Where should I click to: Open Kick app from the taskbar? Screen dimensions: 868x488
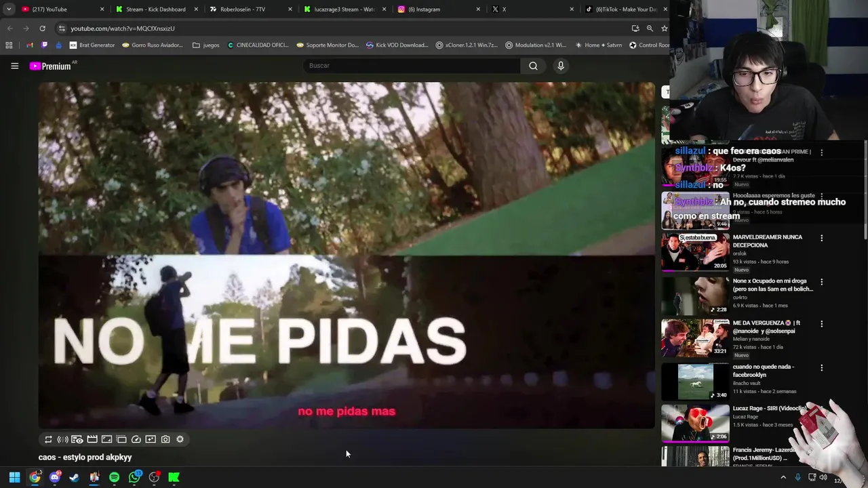pos(174,477)
